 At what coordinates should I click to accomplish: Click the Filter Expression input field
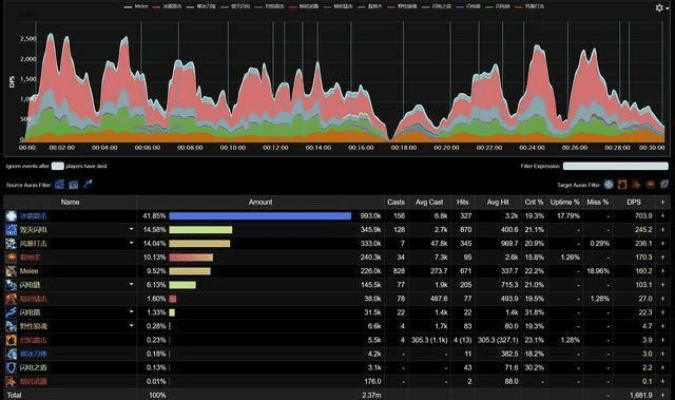[x=614, y=167]
